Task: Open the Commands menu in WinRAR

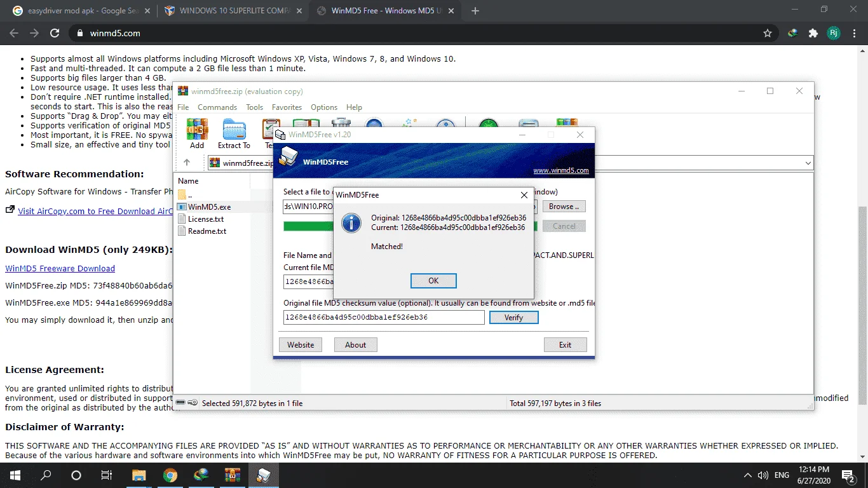Action: click(x=217, y=107)
